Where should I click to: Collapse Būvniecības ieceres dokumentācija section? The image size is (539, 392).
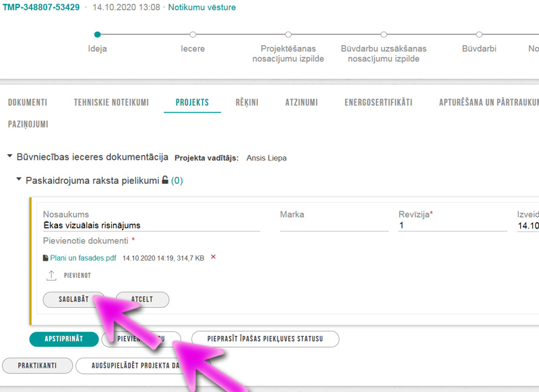[x=9, y=157]
